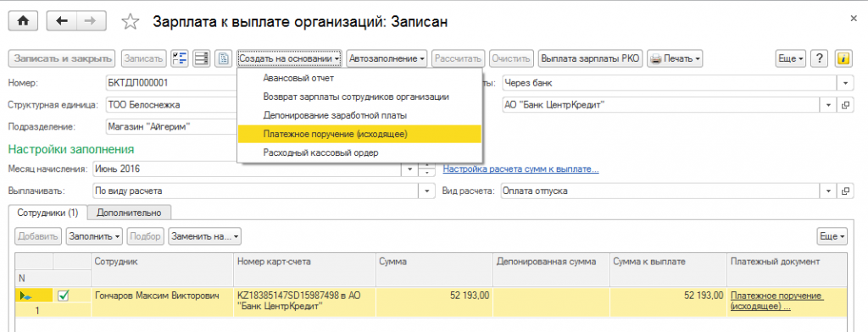Image resolution: width=868 pixels, height=332 pixels.
Task: Open the Заполнить dropdown in employees tab
Action: pos(94,236)
